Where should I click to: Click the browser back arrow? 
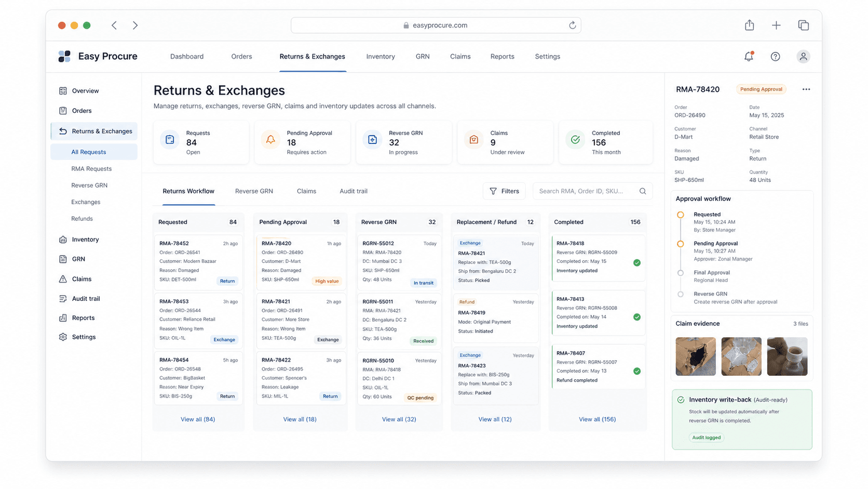click(114, 25)
